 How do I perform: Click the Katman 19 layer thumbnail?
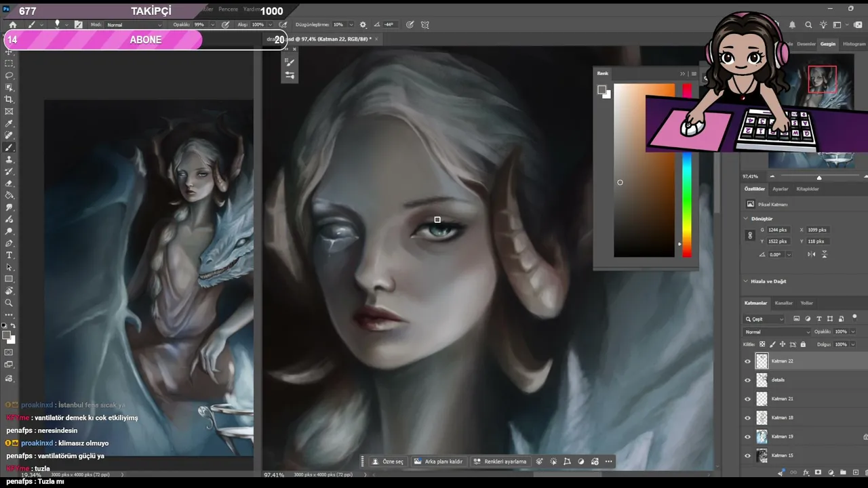(x=762, y=436)
